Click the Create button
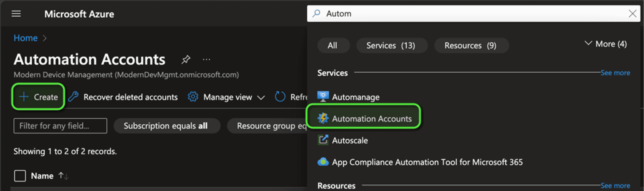The height and width of the screenshot is (191, 644). point(38,97)
